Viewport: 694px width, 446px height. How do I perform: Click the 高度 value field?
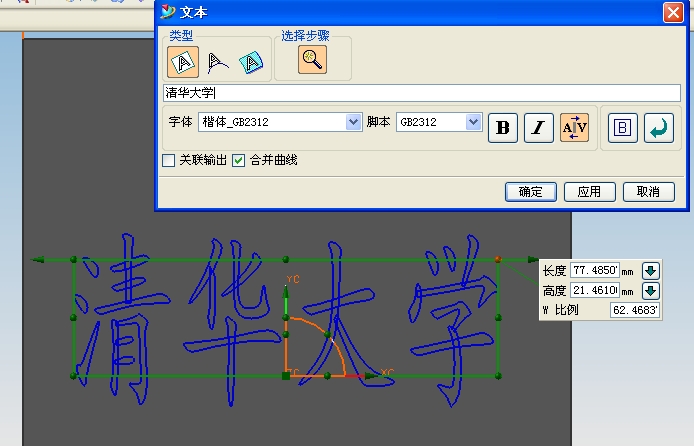click(595, 290)
